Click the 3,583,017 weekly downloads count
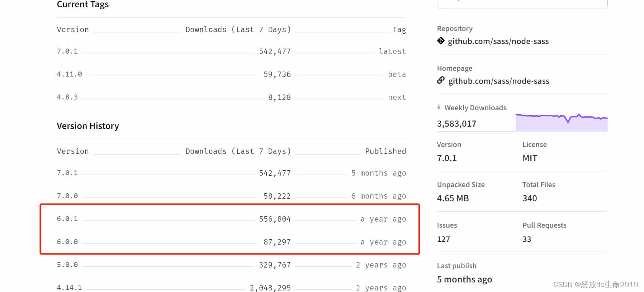644x292 pixels. coord(457,124)
